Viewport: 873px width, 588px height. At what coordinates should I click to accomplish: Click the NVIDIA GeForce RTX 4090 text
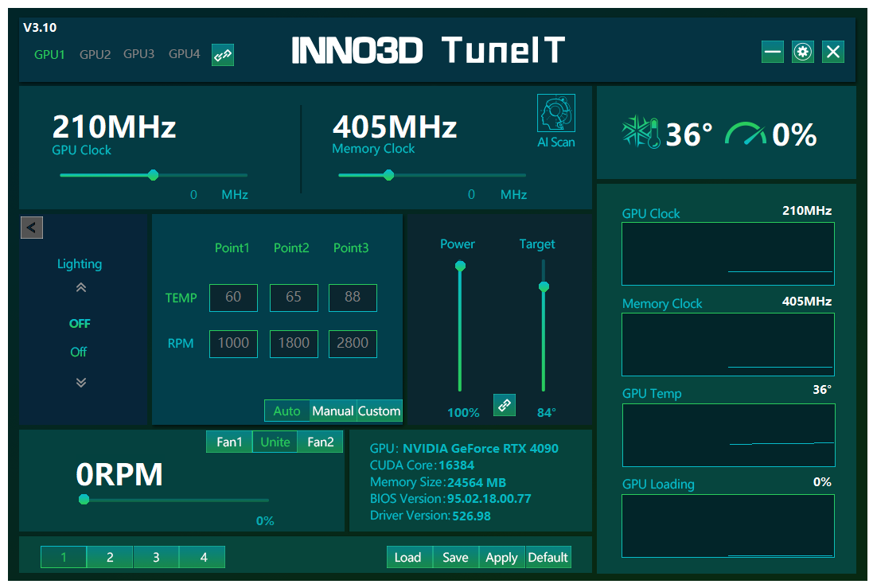481,448
